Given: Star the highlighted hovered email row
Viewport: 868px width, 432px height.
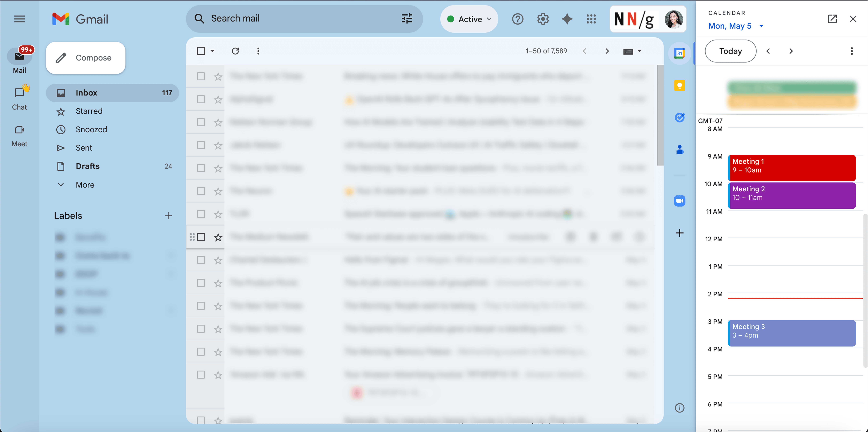Looking at the screenshot, I should [218, 237].
